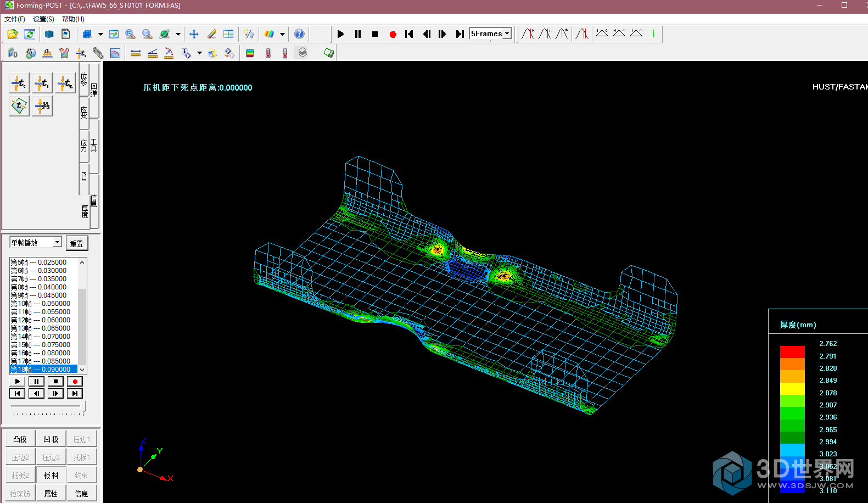Open the rotate tool dropdown arrow
This screenshot has height=503, width=868.
178,34
